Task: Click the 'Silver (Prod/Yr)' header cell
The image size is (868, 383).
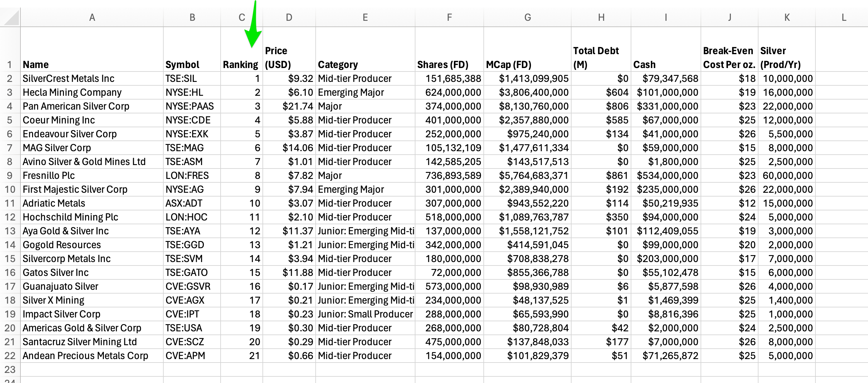Action: tap(787, 49)
